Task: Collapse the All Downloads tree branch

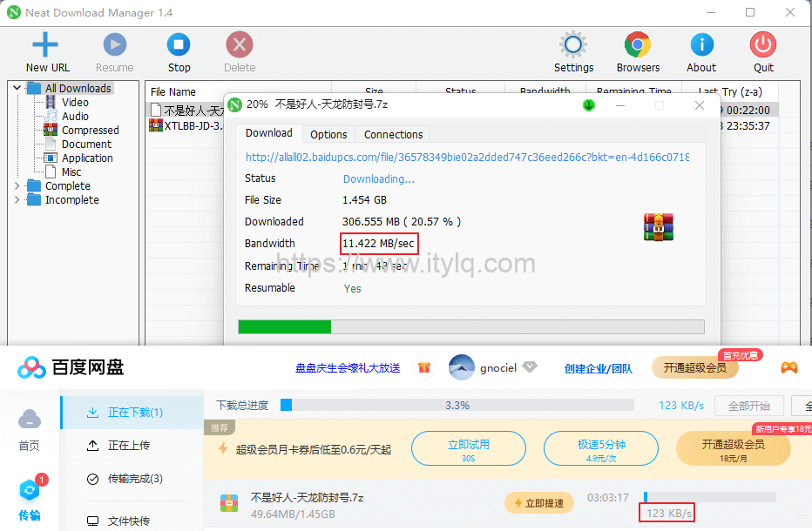Action: [17, 87]
